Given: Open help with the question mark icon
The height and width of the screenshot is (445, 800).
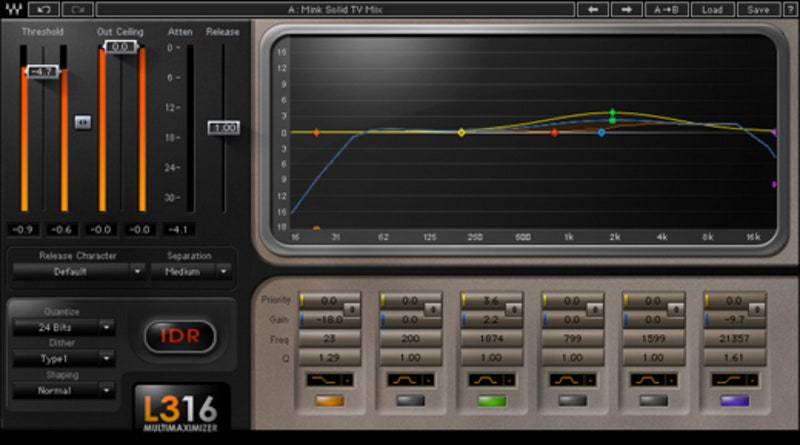Looking at the screenshot, I should [x=789, y=10].
